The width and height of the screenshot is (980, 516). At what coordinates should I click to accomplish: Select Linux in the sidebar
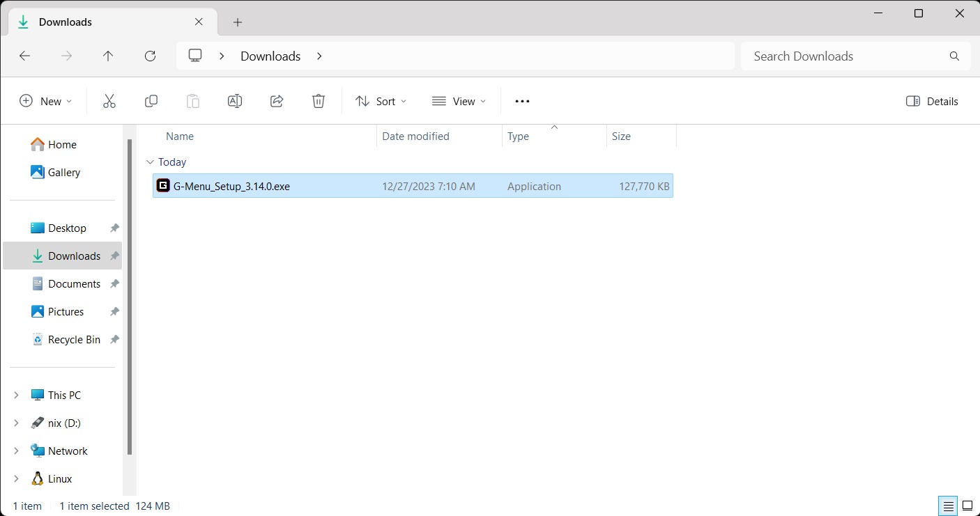tap(62, 478)
